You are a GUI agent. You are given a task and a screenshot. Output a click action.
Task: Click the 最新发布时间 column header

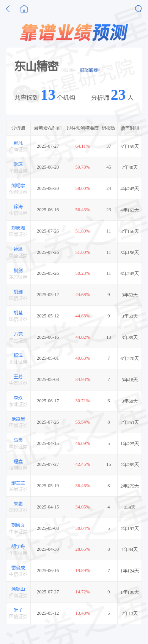tap(48, 128)
